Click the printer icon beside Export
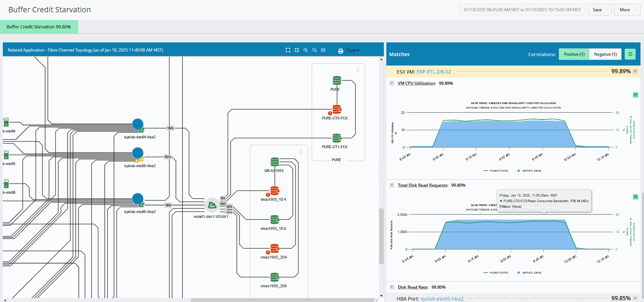 (340, 51)
